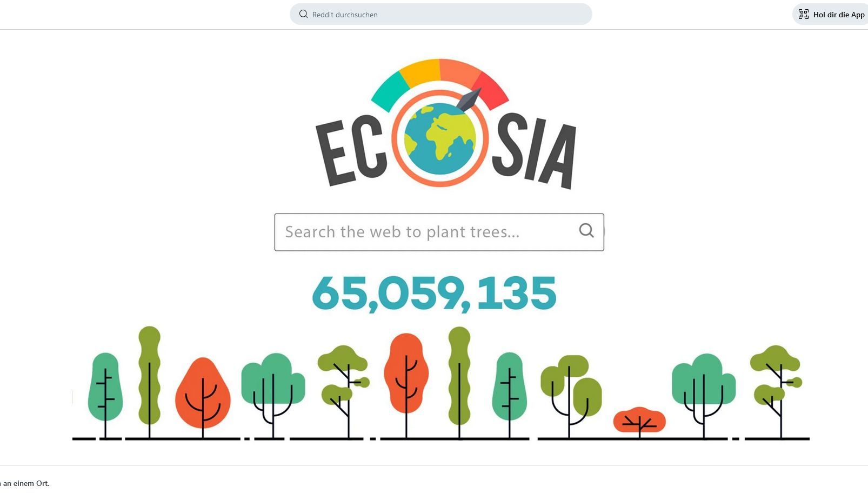Image resolution: width=868 pixels, height=500 pixels.
Task: Click the Ecosia search magnifier icon
Action: [586, 231]
